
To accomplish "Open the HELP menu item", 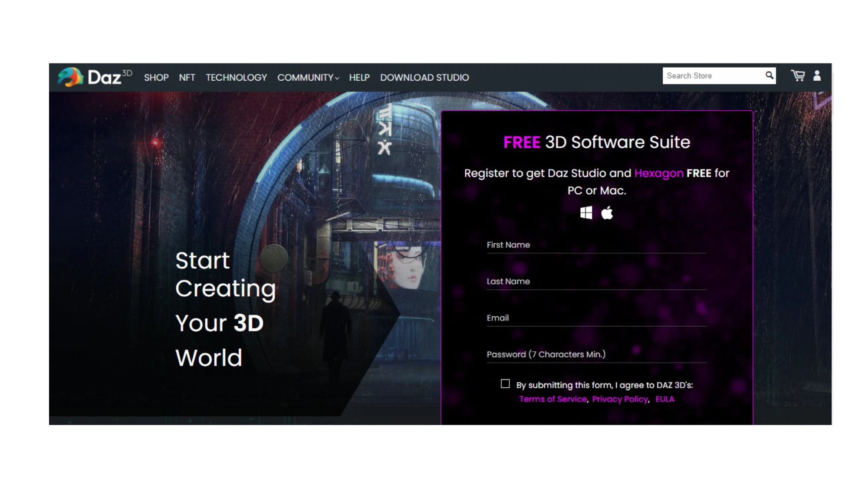I will (x=359, y=78).
